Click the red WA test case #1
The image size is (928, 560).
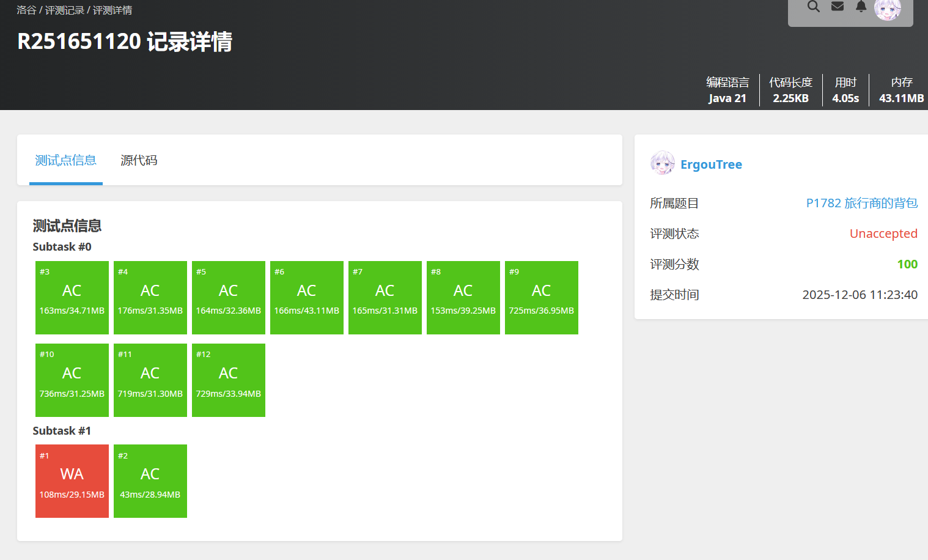[72, 481]
